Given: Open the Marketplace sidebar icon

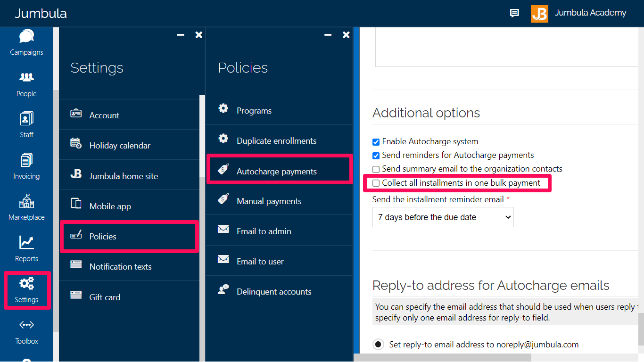Looking at the screenshot, I should coord(26,201).
